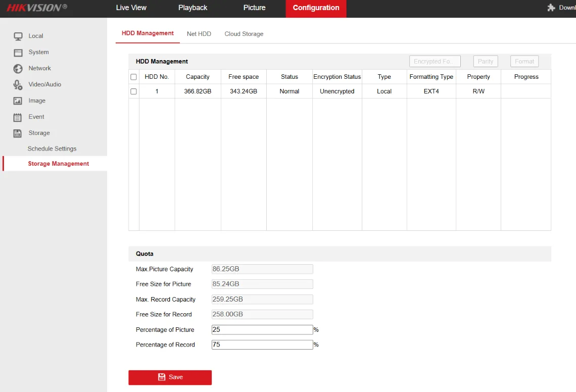
Task: Open System settings in sidebar
Action: pos(38,52)
